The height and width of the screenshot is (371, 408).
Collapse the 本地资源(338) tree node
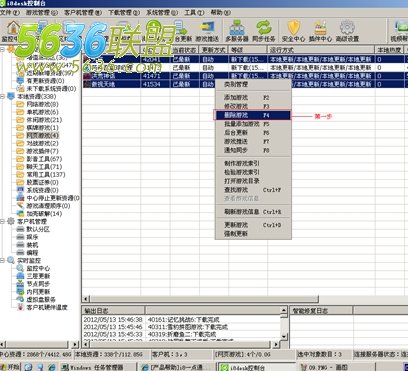click(x=2, y=97)
